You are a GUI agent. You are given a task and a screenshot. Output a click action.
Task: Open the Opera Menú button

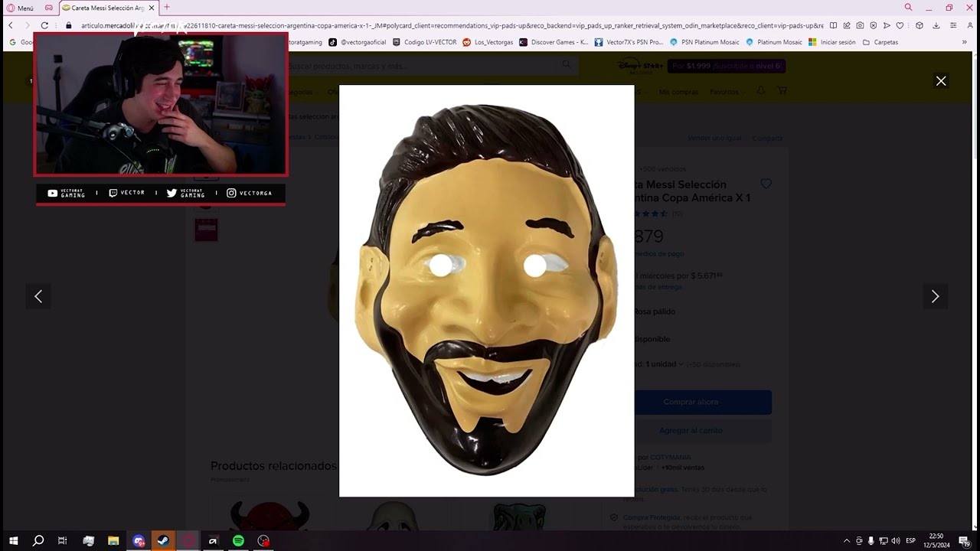pos(20,8)
